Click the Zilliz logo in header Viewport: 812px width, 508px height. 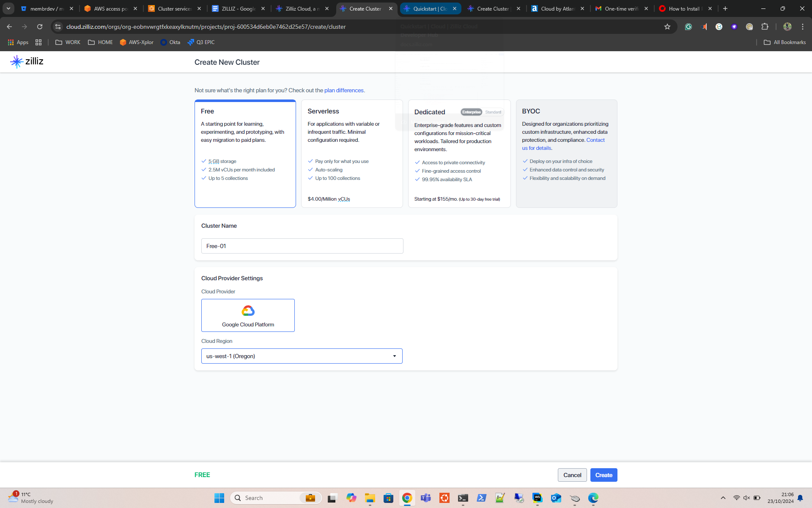[27, 62]
